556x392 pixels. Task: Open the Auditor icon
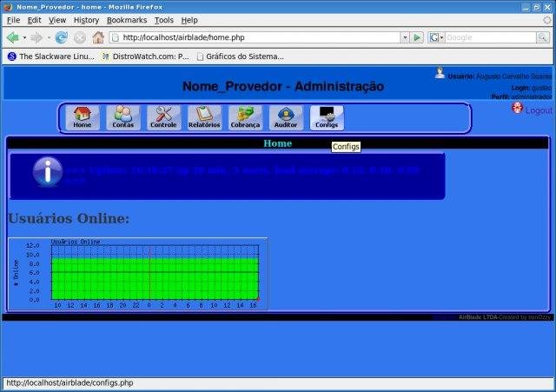[x=286, y=118]
